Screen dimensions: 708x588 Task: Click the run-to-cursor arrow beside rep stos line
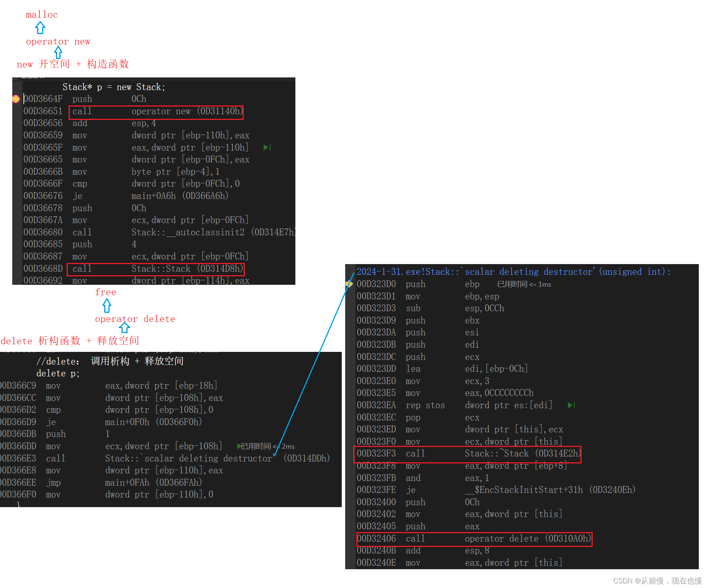(x=571, y=405)
